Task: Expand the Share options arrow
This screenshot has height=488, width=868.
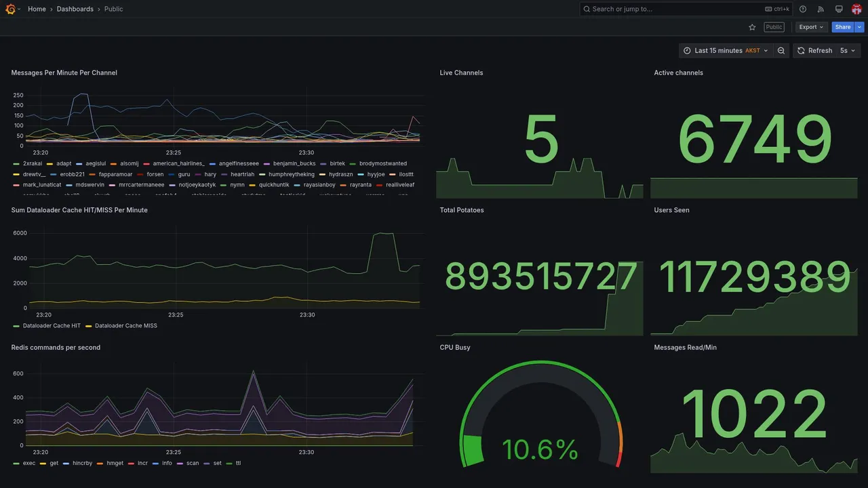Action: pos(860,27)
